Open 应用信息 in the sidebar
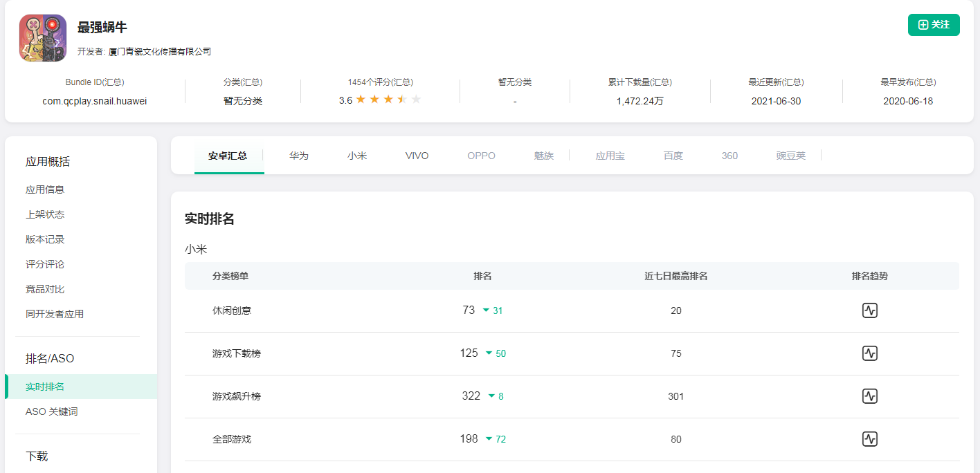This screenshot has height=473, width=980. 45,189
